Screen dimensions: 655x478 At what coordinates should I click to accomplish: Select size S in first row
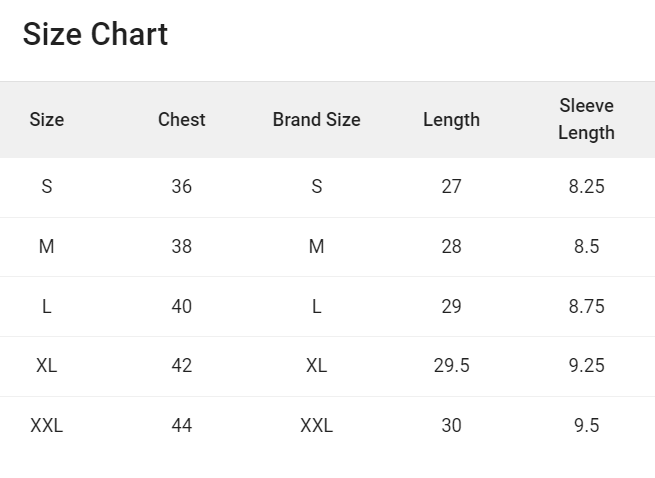[47, 186]
